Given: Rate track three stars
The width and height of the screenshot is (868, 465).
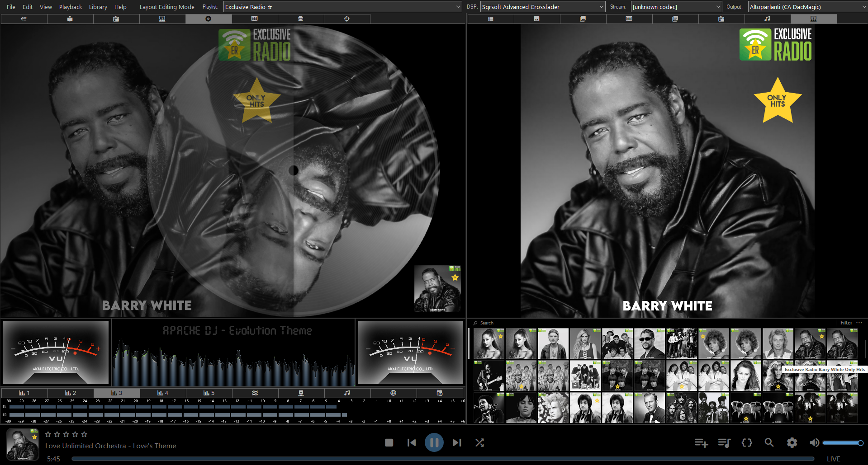Looking at the screenshot, I should (66, 434).
